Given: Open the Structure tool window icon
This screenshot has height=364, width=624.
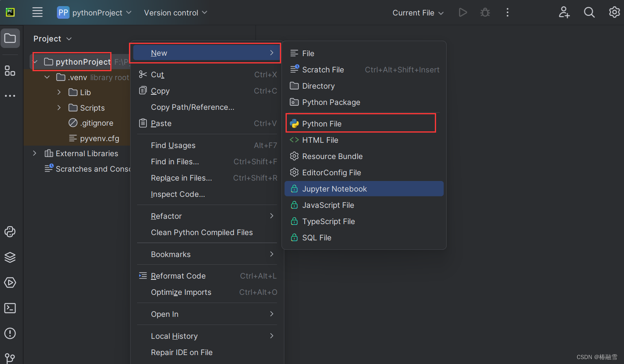Looking at the screenshot, I should pos(10,71).
